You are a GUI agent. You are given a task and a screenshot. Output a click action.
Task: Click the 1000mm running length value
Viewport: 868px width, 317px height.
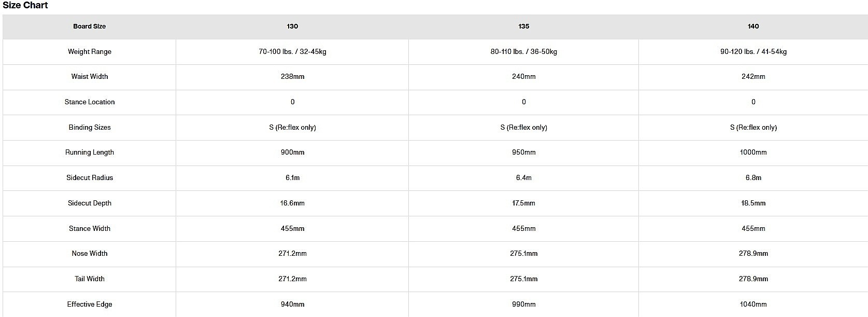(x=753, y=153)
